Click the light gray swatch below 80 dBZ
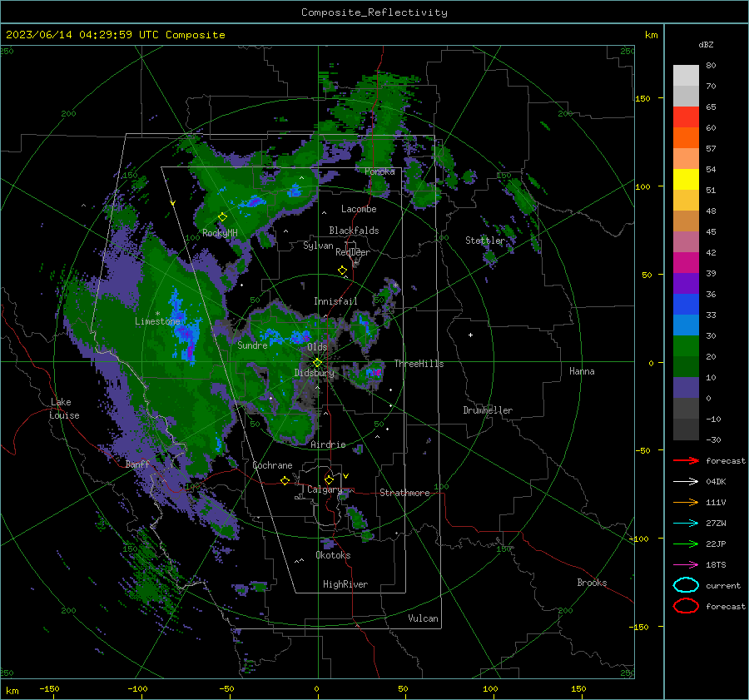The width and height of the screenshot is (749, 700). [x=686, y=75]
